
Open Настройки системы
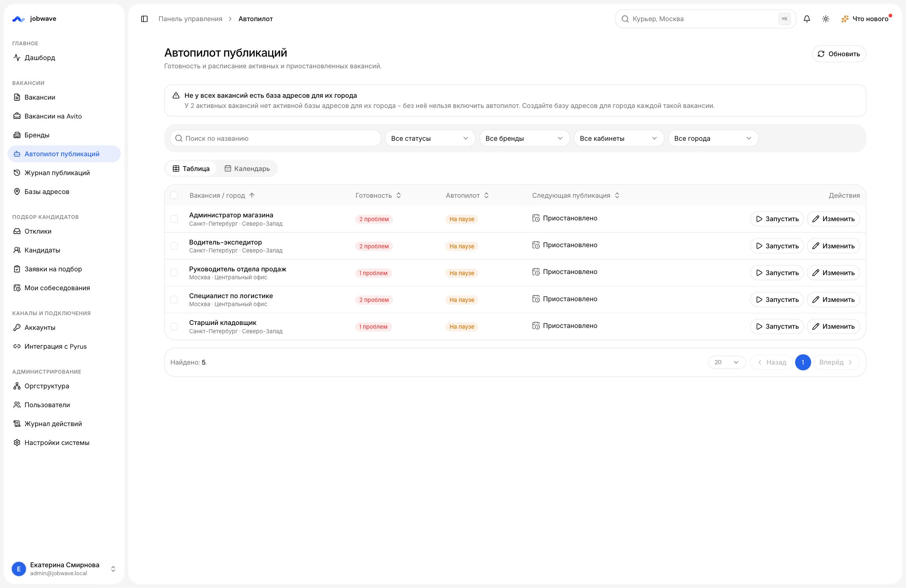click(x=64, y=443)
